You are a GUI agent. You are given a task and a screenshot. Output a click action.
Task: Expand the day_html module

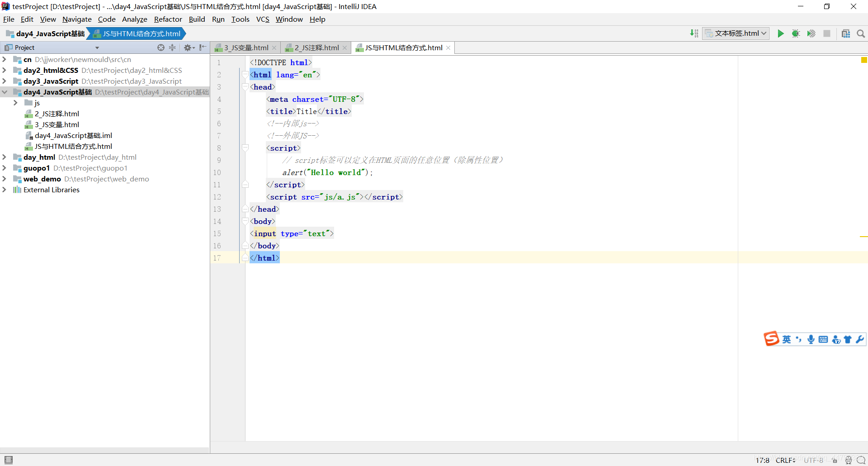tap(4, 157)
